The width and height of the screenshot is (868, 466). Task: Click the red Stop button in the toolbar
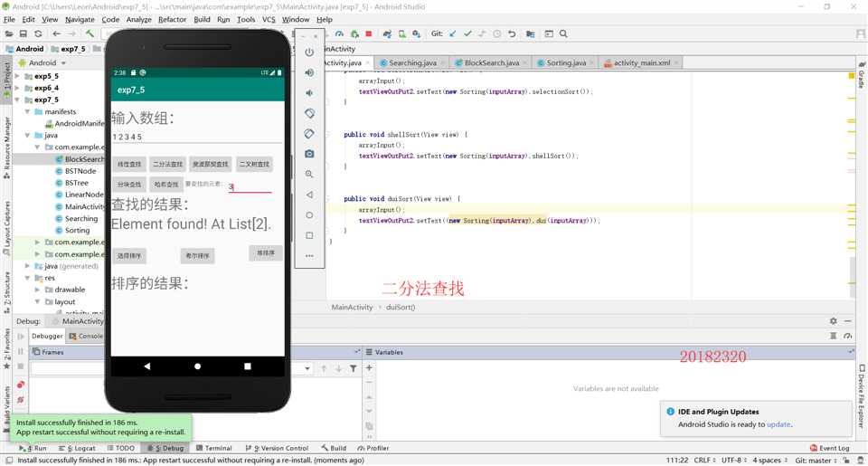click(368, 33)
